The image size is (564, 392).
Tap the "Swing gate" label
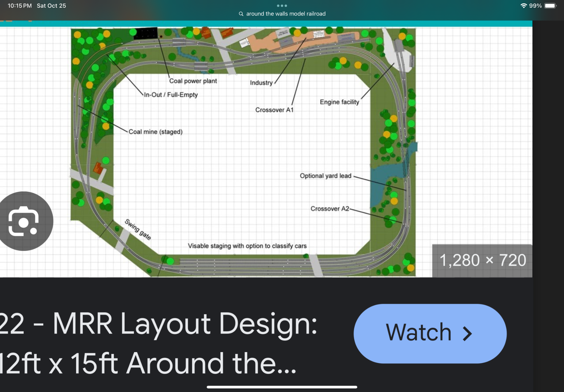pyautogui.click(x=138, y=229)
